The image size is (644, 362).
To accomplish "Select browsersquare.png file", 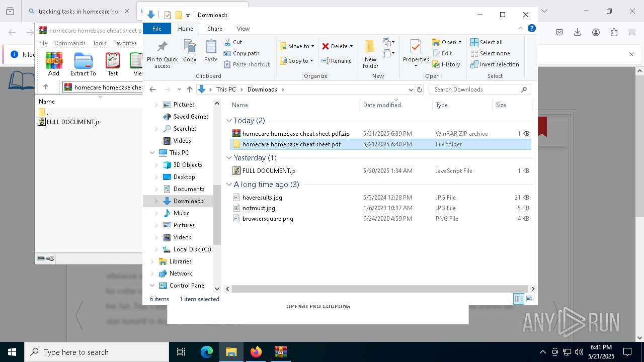I will point(268,219).
